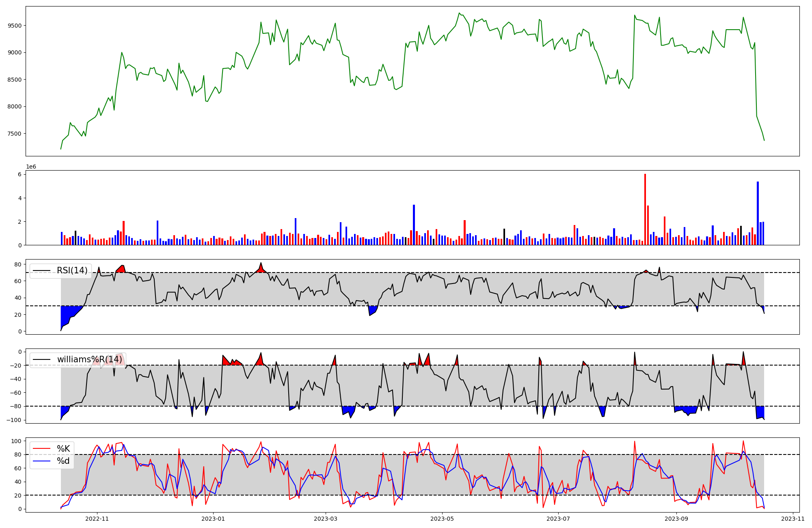Click the RSI(14) legend entry
This screenshot has height=528, width=812.
click(x=72, y=270)
